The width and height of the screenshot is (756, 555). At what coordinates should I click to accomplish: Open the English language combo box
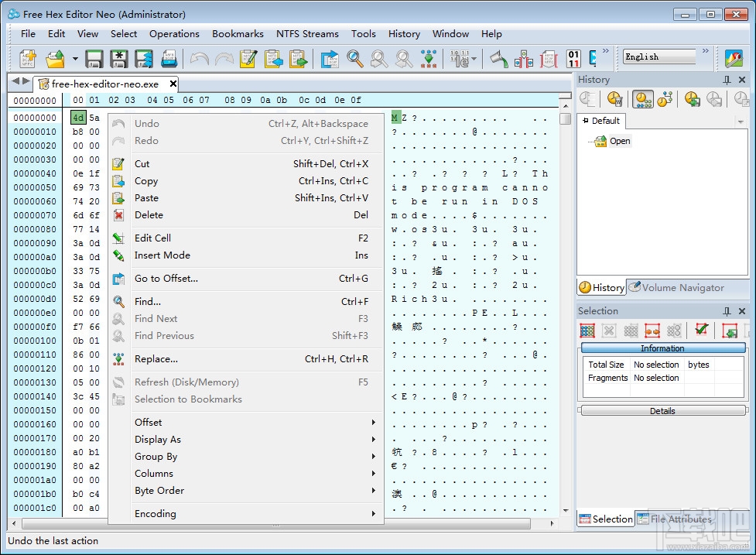click(659, 57)
